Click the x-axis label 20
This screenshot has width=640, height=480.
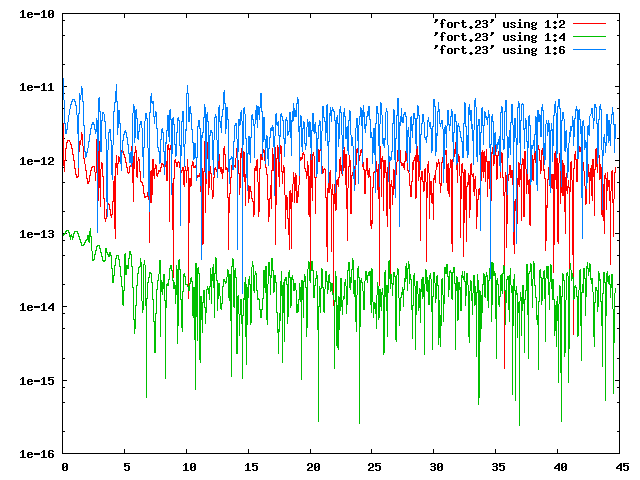(x=313, y=467)
